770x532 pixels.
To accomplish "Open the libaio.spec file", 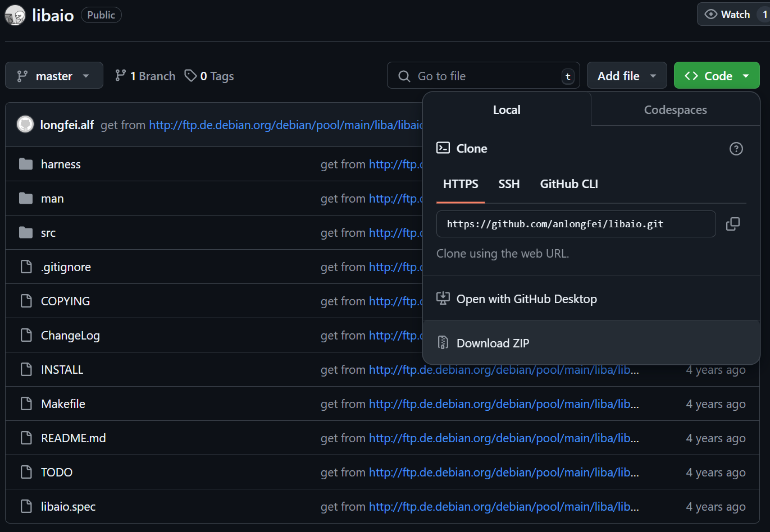I will tap(68, 506).
